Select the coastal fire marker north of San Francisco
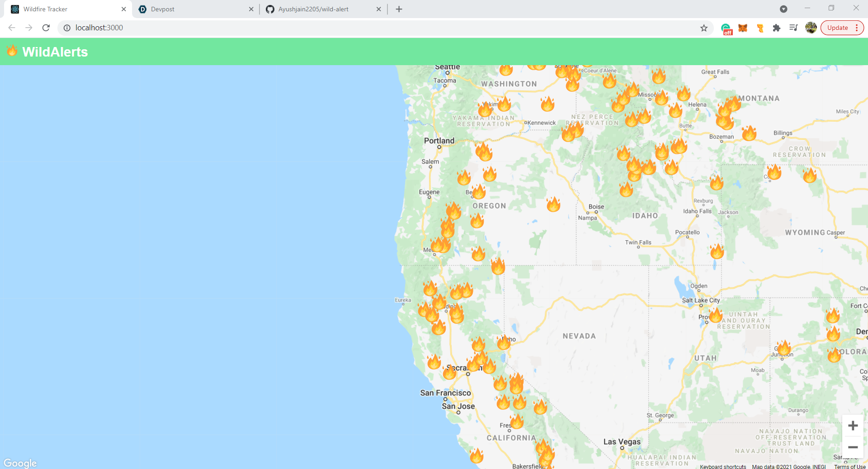This screenshot has height=469, width=868. [x=434, y=362]
